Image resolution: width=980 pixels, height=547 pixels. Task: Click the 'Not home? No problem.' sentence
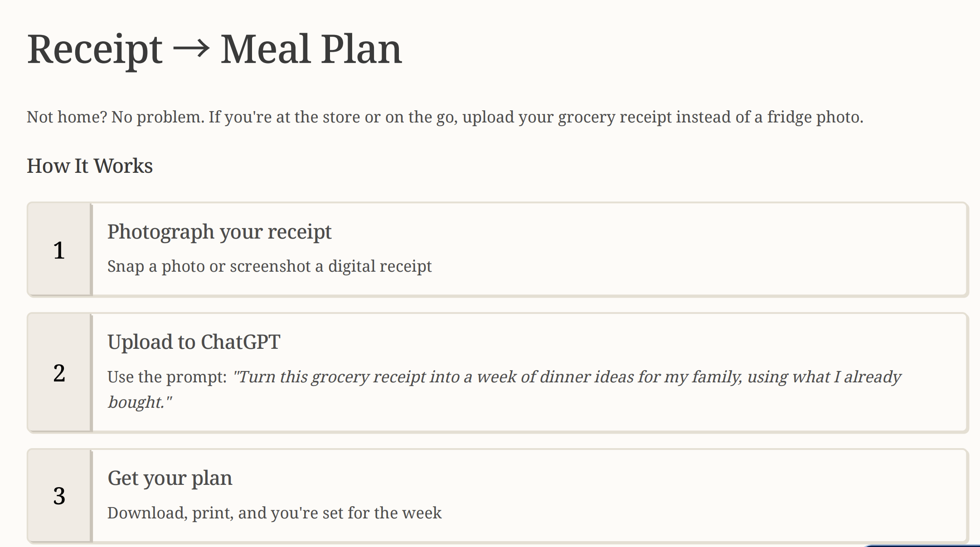[116, 117]
